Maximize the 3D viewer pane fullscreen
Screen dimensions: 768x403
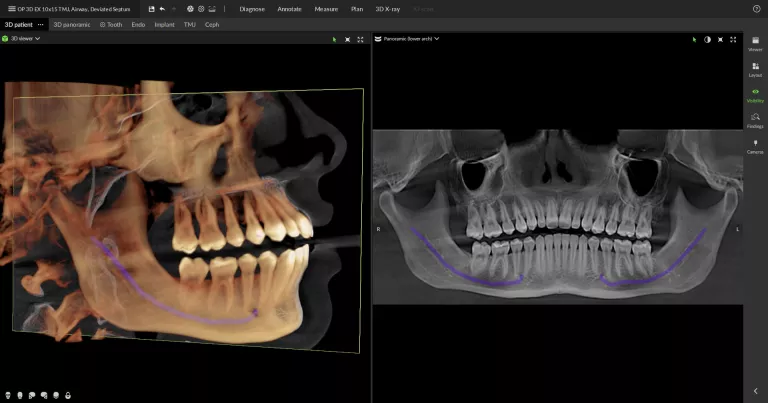(x=360, y=39)
